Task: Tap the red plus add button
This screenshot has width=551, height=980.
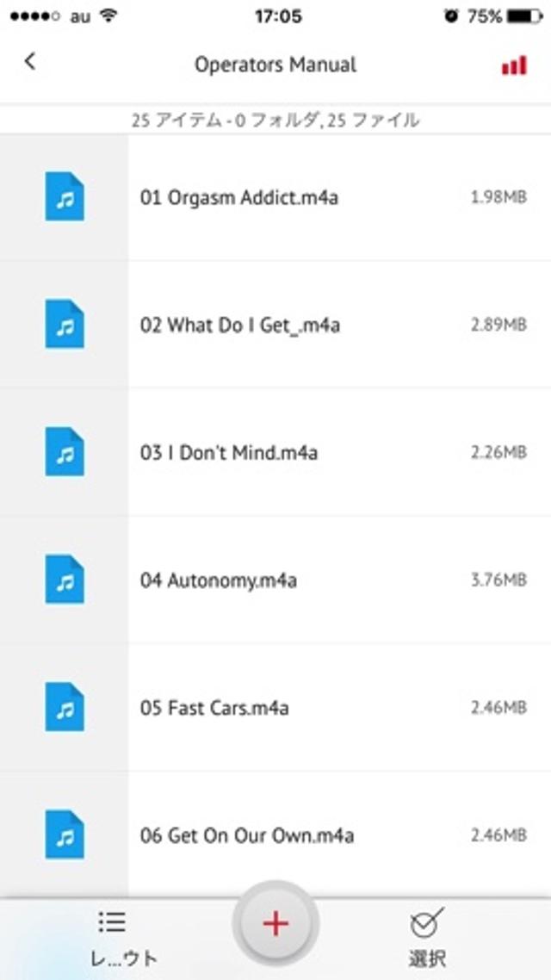Action: (x=275, y=924)
